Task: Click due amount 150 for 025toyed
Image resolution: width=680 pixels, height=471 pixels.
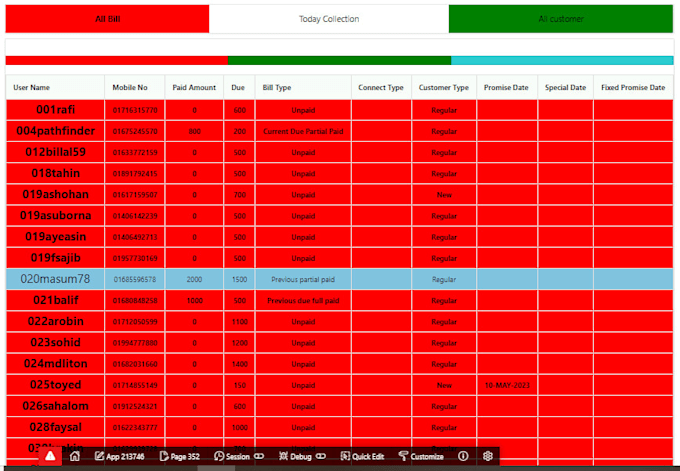Action: coord(239,385)
